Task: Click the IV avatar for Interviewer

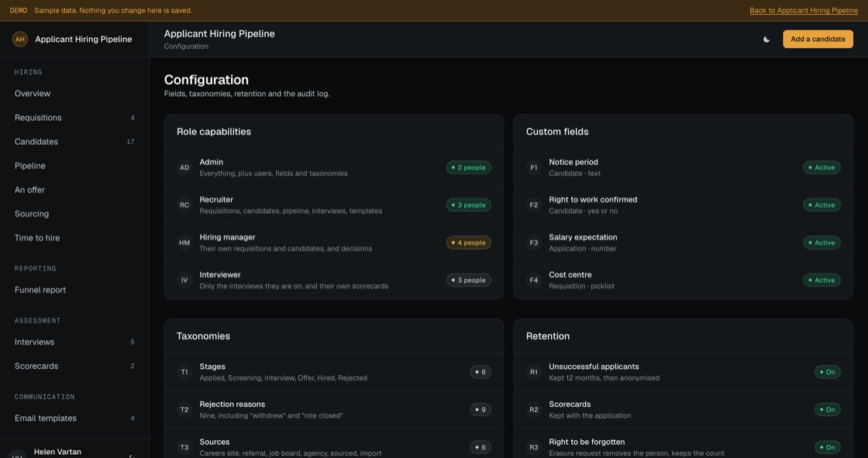Action: 184,281
